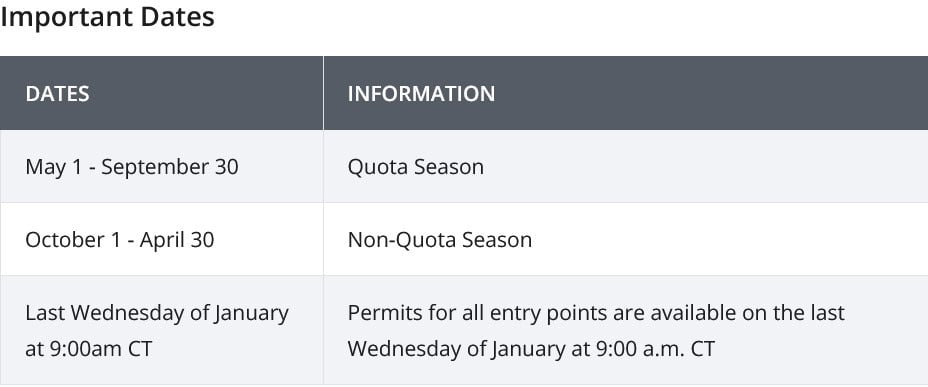
Task: Click the 9:00am CT text in dates column
Action: [x=101, y=349]
